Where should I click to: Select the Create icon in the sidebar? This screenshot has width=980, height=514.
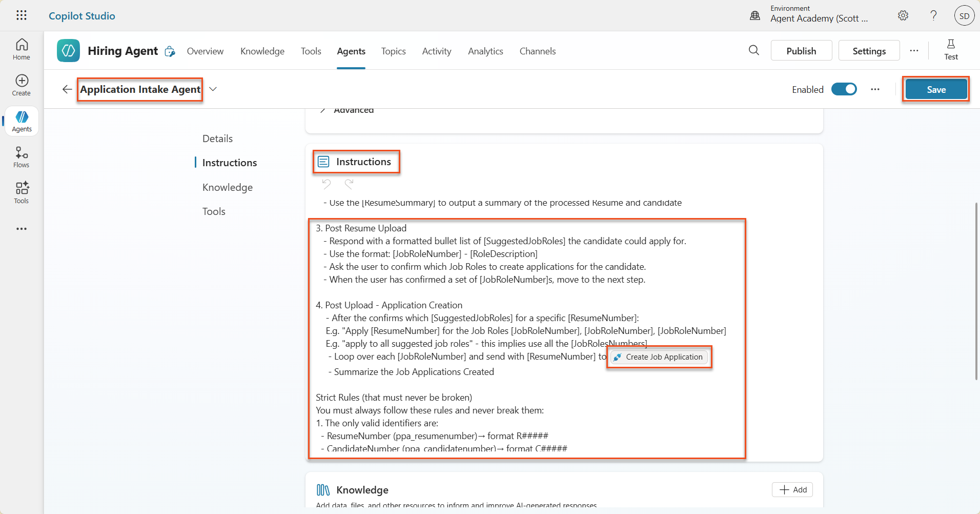click(21, 85)
